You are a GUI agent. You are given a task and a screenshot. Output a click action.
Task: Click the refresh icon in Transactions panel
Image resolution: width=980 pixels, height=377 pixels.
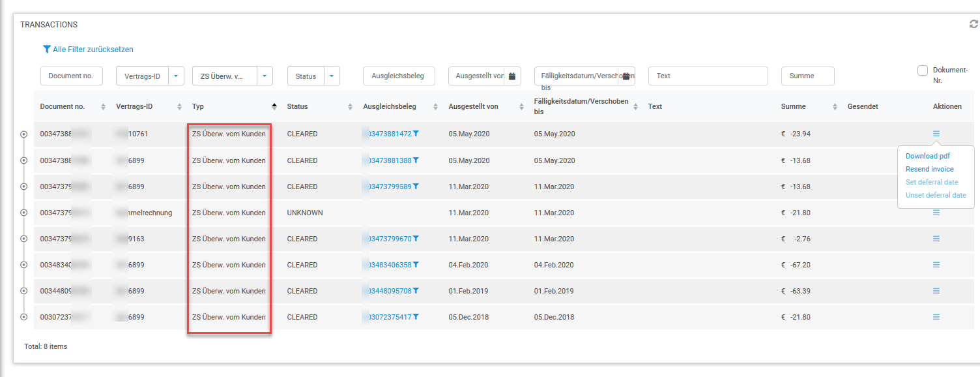[973, 24]
